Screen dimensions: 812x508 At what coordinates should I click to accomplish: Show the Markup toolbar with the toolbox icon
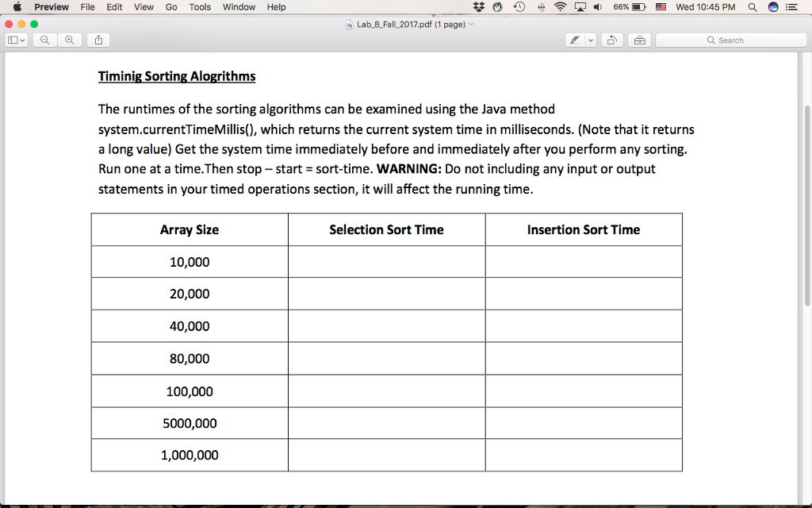click(639, 39)
